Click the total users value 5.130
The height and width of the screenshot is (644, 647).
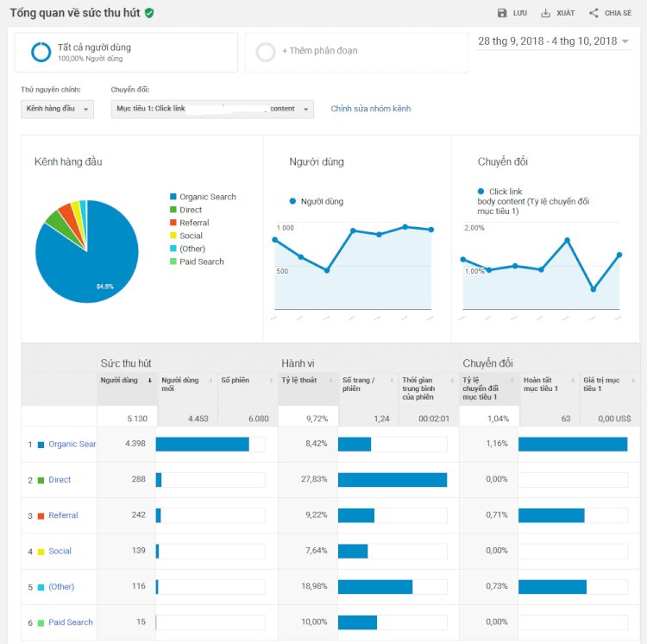(137, 419)
